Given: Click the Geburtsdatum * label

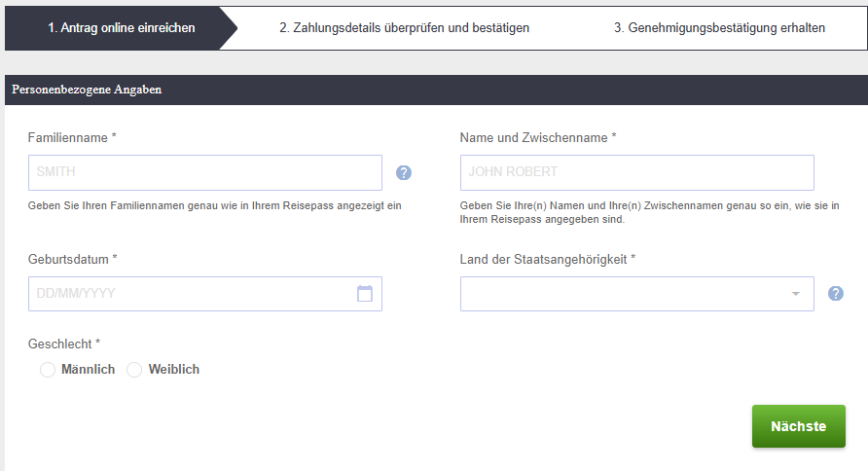Looking at the screenshot, I should pos(73,259).
